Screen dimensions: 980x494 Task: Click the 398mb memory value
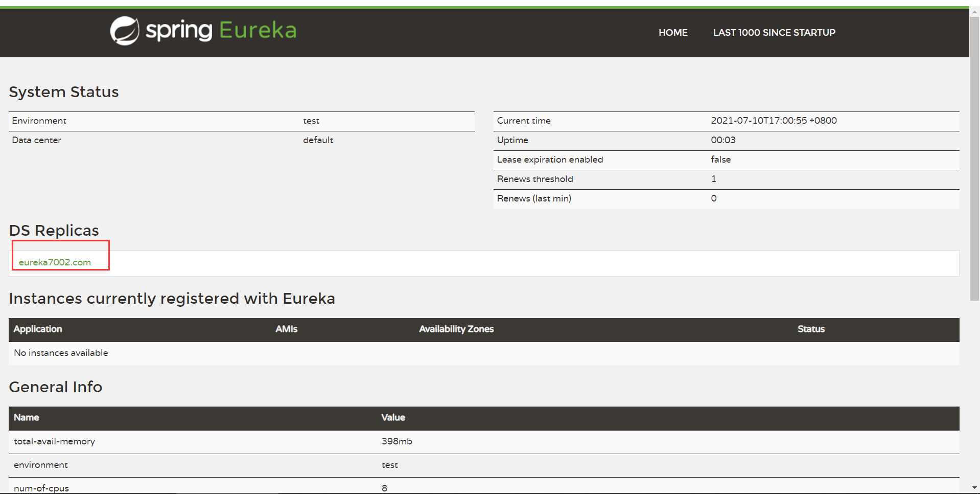396,441
